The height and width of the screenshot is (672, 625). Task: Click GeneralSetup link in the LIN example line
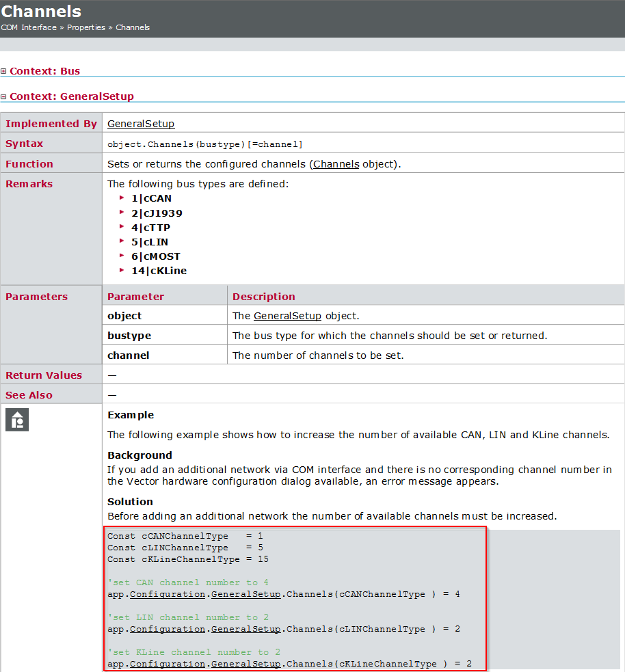click(245, 629)
